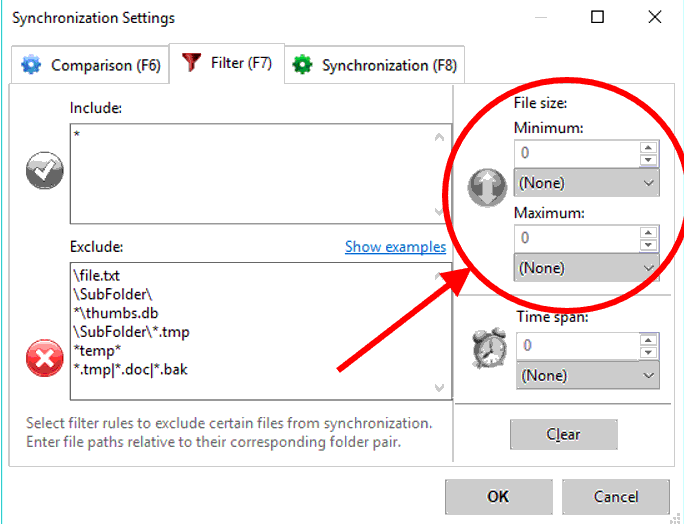
Task: Open the Time span unit dropdown
Action: [x=588, y=376]
